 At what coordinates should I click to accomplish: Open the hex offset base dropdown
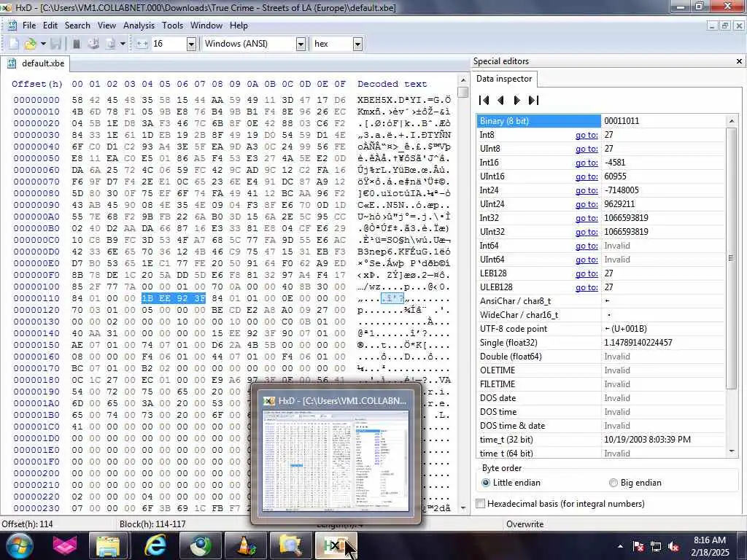tap(357, 44)
